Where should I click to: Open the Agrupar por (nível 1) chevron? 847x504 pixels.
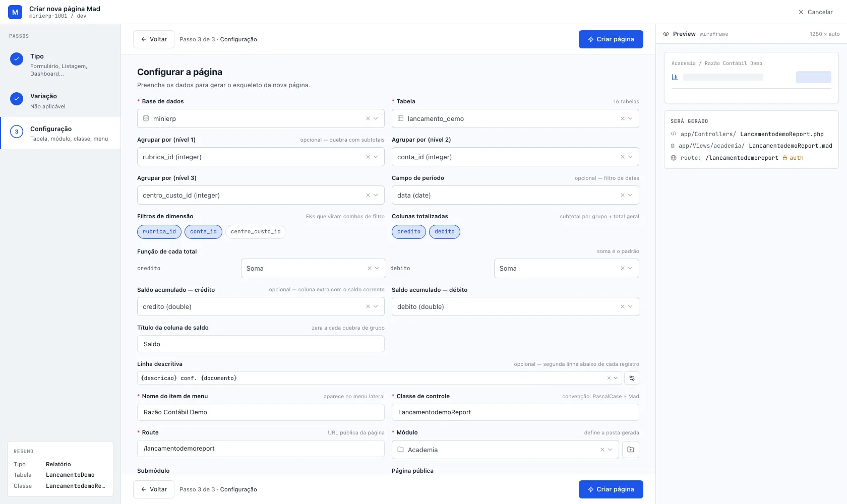click(376, 157)
